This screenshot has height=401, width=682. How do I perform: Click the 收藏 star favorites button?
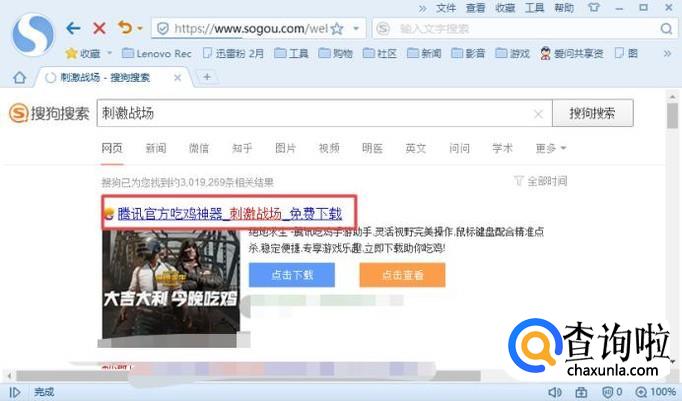click(83, 53)
